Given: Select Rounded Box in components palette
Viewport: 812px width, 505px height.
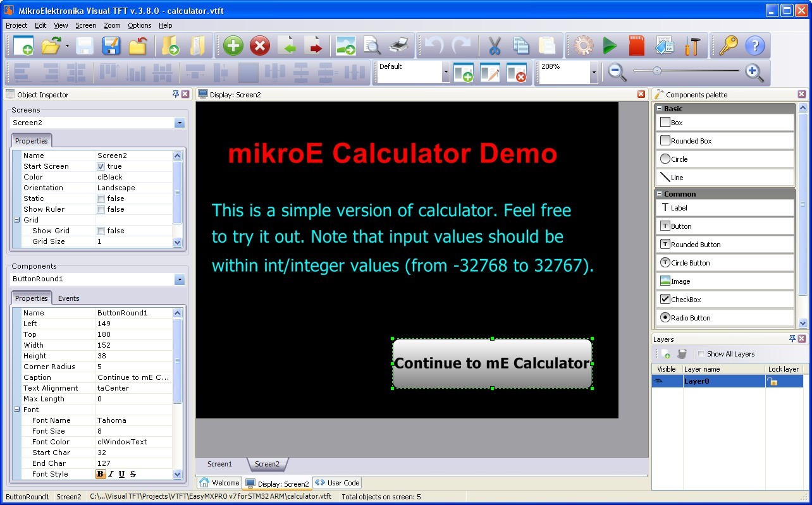Looking at the screenshot, I should [725, 141].
